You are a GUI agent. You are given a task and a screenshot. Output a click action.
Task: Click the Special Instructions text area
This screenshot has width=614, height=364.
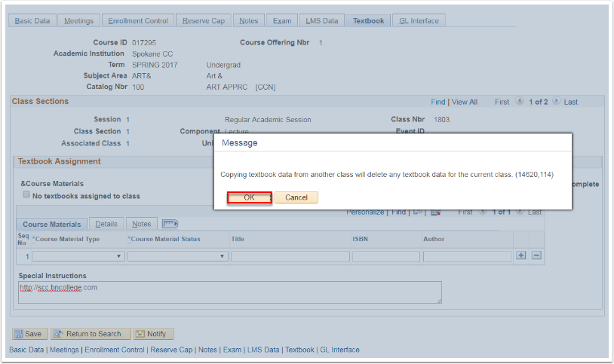230,292
